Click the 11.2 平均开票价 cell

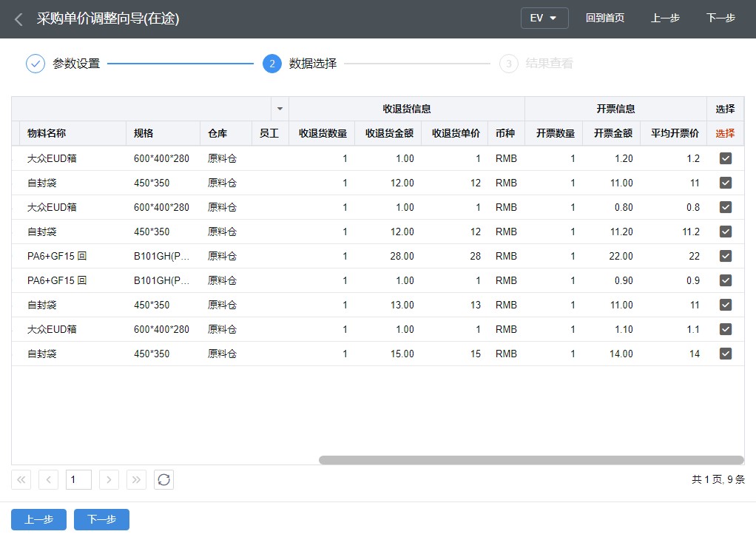674,232
